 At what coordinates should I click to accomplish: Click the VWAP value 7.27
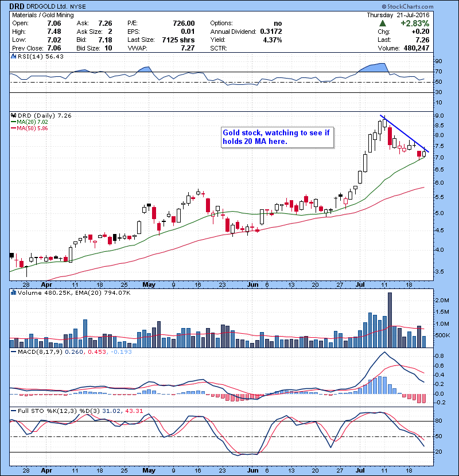coord(188,48)
